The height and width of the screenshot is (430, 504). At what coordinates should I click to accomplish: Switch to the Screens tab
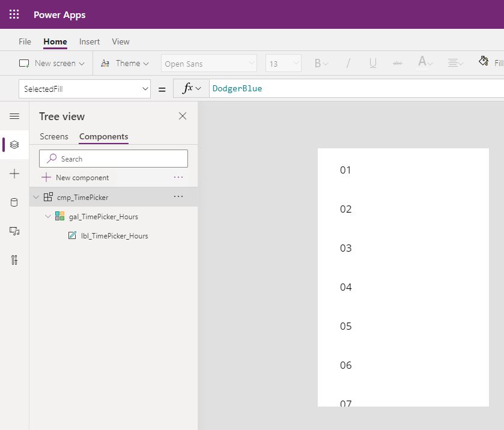point(53,136)
